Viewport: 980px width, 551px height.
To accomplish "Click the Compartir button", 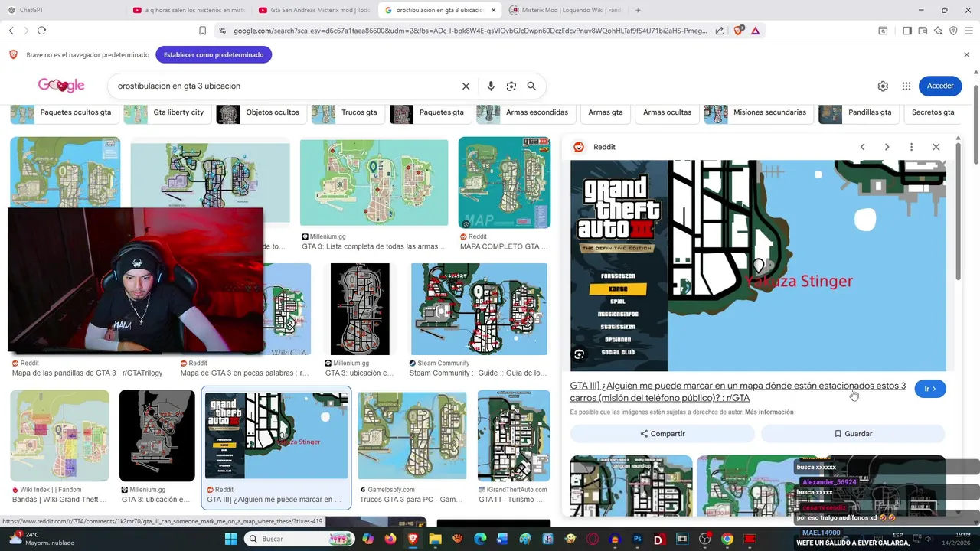I will point(662,434).
